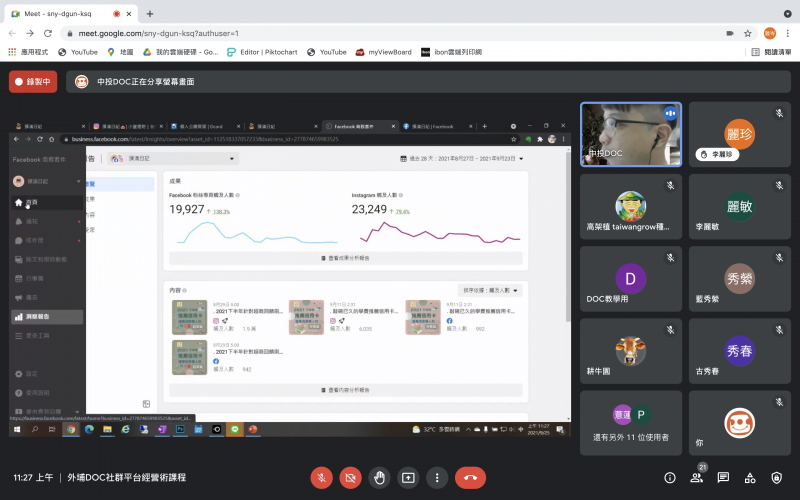Open the in-call chat panel
Image resolution: width=800 pixels, height=500 pixels.
[723, 478]
